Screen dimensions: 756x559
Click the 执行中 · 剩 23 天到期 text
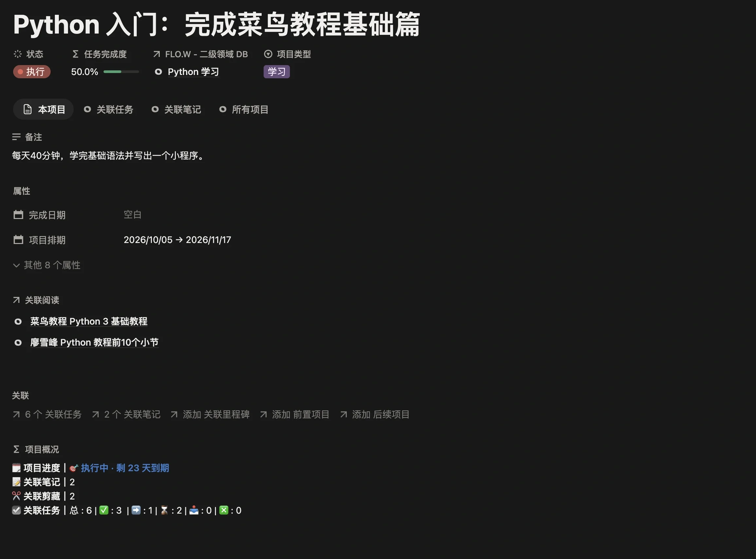click(125, 468)
